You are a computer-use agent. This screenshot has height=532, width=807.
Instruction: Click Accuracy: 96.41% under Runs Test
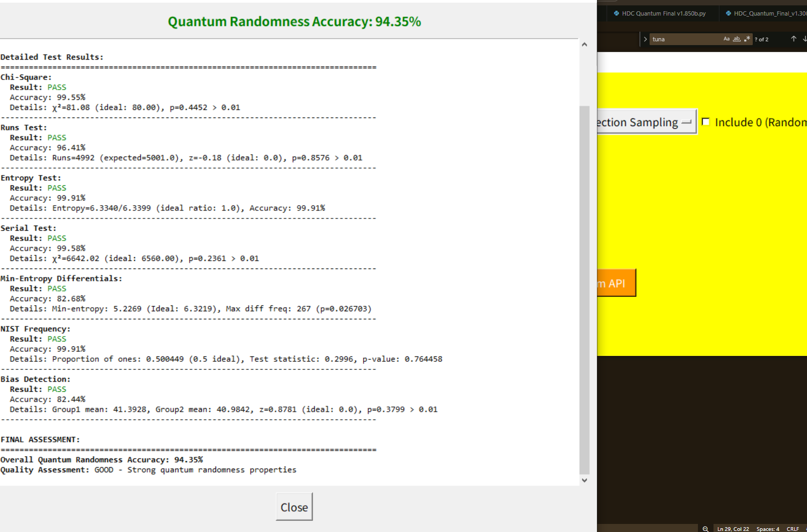click(x=47, y=148)
